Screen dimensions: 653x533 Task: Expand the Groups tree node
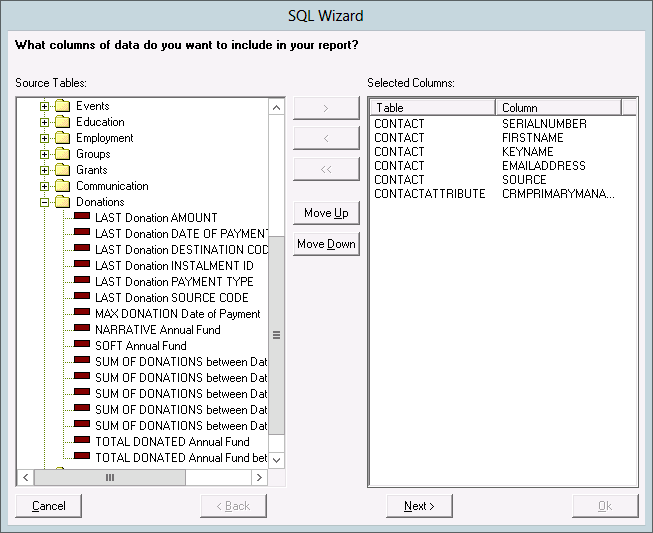tap(45, 154)
